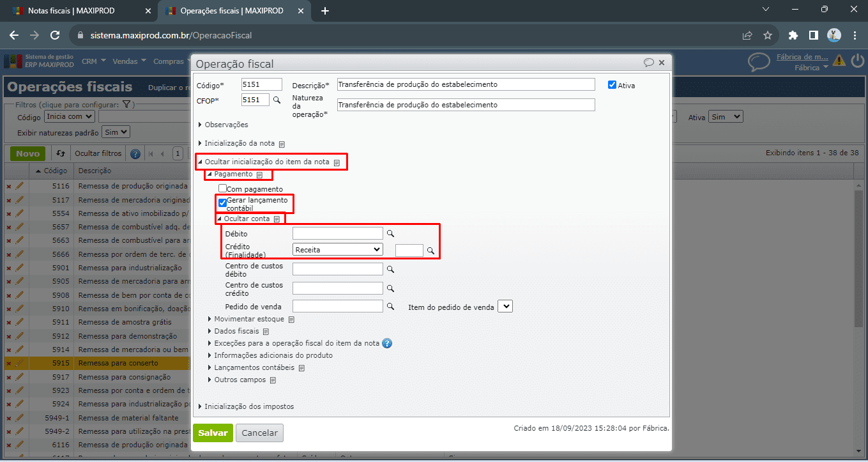This screenshot has width=868, height=462.
Task: Click the note icon beside Ocultar conta
Action: click(277, 219)
